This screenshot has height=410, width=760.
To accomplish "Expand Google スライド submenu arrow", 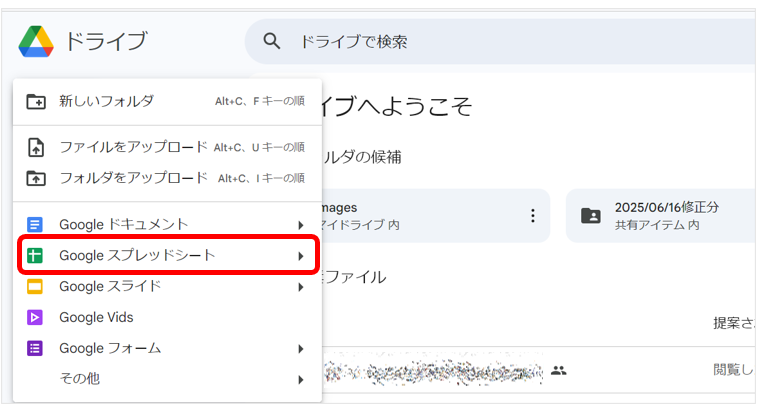I will [x=301, y=287].
